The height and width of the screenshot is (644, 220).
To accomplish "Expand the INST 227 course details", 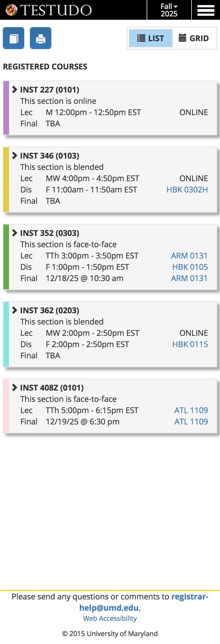I will click(14, 89).
